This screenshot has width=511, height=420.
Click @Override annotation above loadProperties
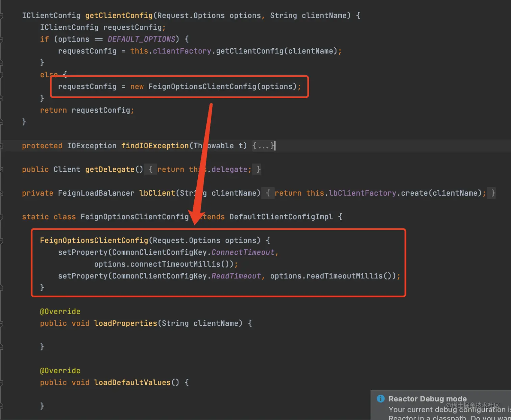click(60, 312)
